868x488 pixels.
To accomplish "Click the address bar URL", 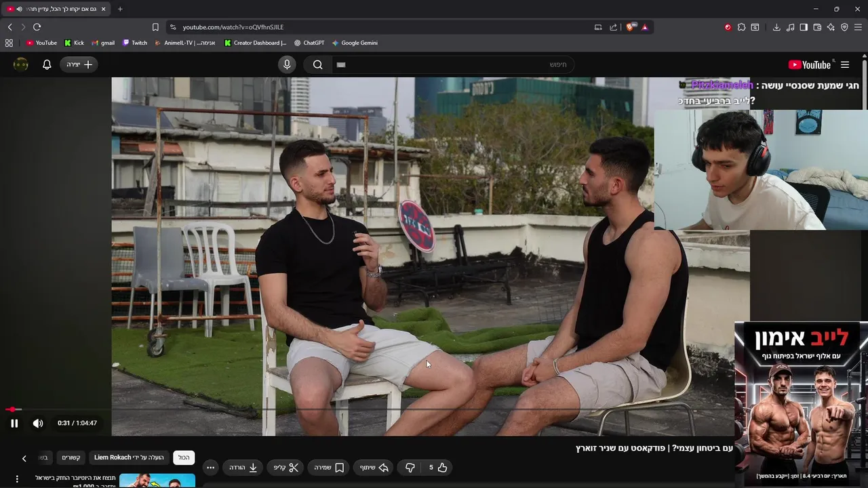I will pos(233,27).
